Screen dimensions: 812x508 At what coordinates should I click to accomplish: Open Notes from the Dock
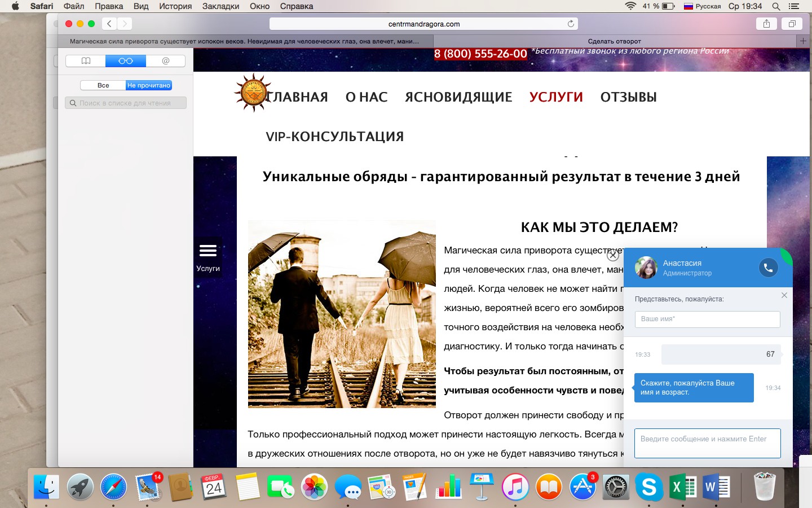pos(248,486)
